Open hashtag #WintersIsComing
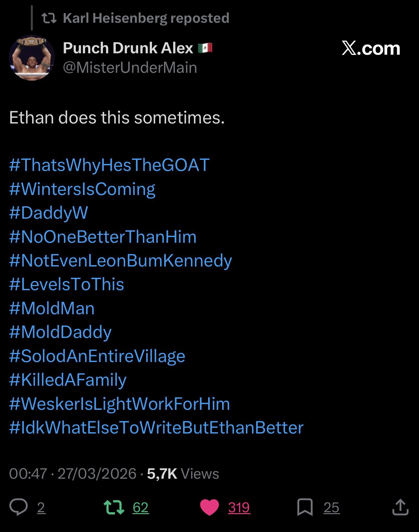 coord(82,189)
